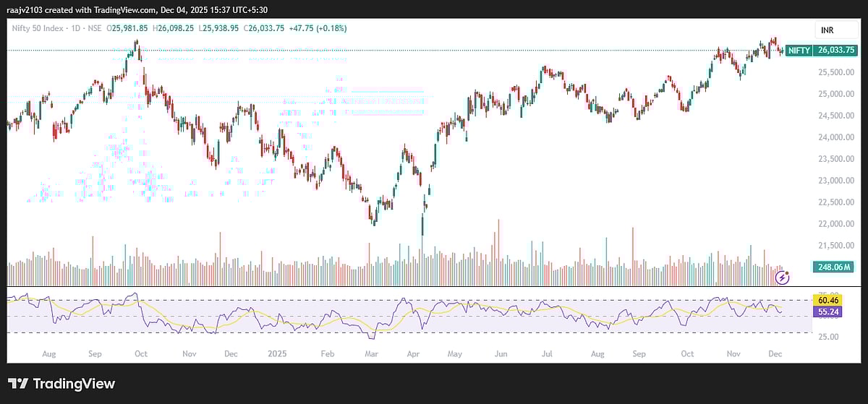Select the Apr label on time axis

(413, 355)
